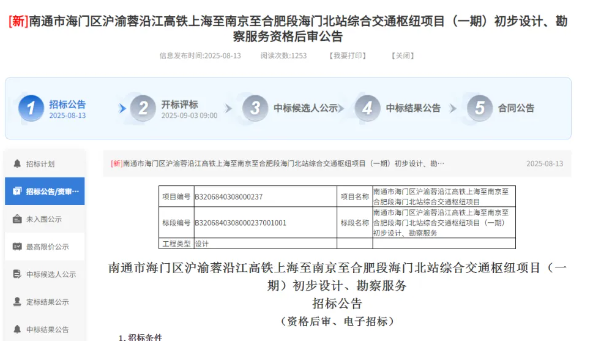Click the person icon beside 定标结果公示

click(x=17, y=302)
